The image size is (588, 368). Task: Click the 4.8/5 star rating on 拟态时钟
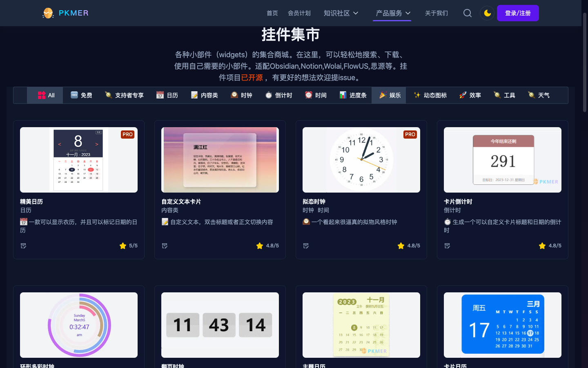click(409, 246)
